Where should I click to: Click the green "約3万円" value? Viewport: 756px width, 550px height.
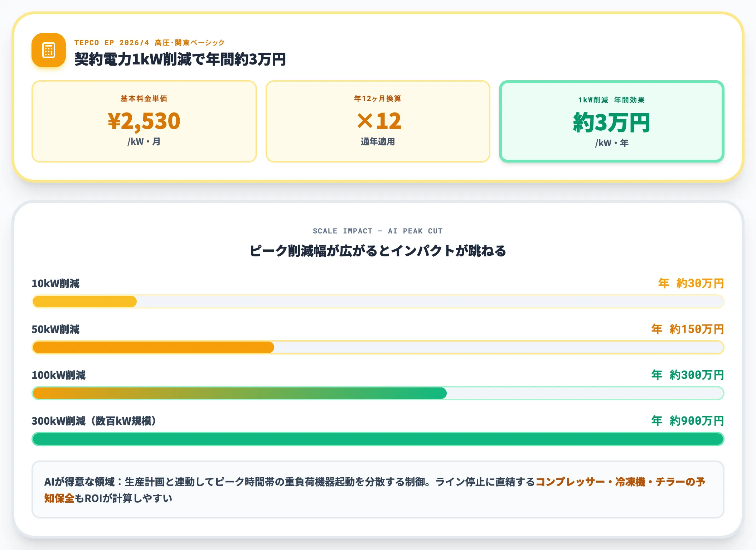click(x=611, y=122)
